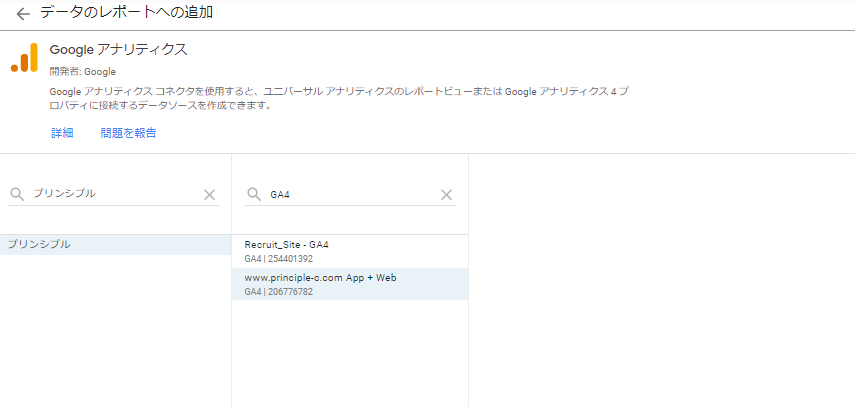Click the Google アナリティクス connector title
Screen dimensions: 855x407
click(x=118, y=50)
